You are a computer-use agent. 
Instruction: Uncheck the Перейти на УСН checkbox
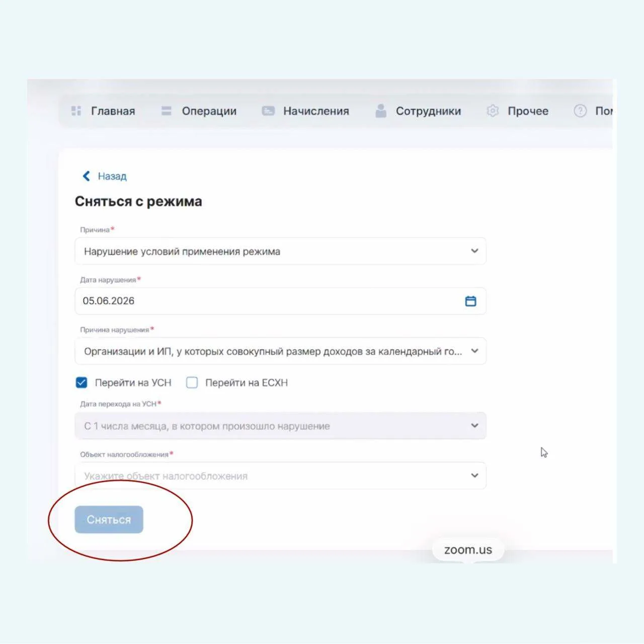point(82,382)
